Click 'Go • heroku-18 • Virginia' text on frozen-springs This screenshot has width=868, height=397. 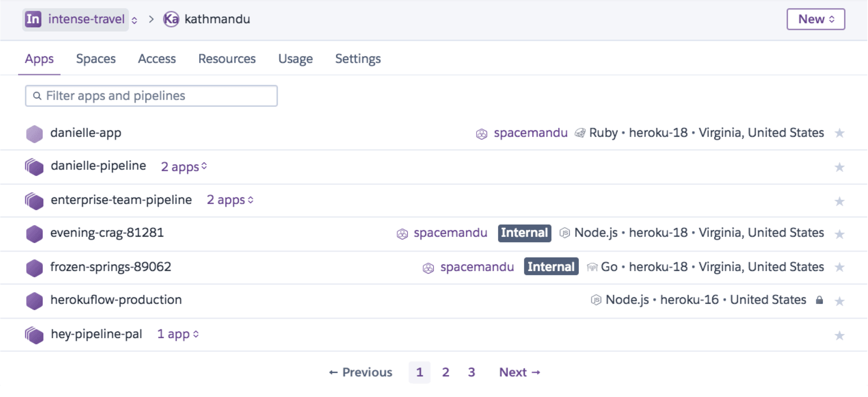(712, 267)
